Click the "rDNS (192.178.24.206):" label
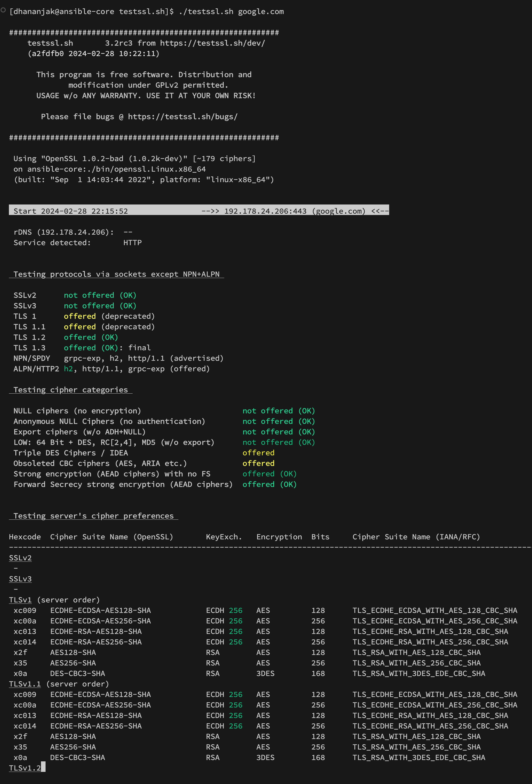 [x=64, y=232]
